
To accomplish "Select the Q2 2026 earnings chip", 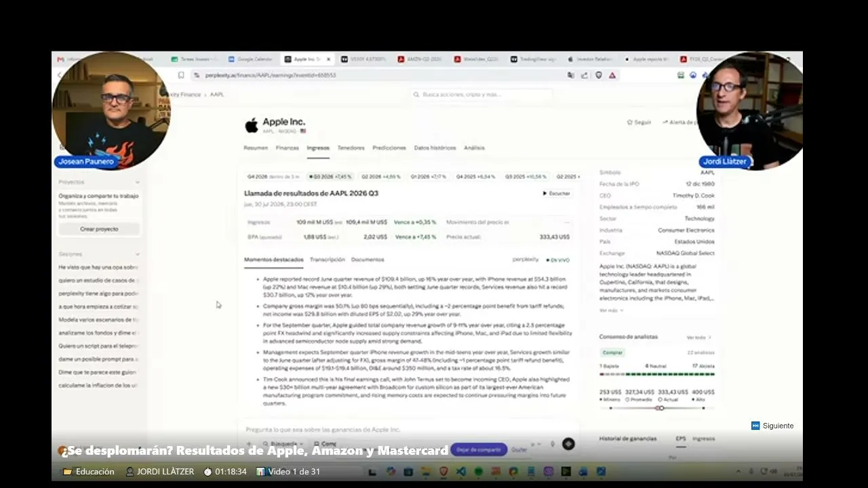I will click(x=381, y=177).
